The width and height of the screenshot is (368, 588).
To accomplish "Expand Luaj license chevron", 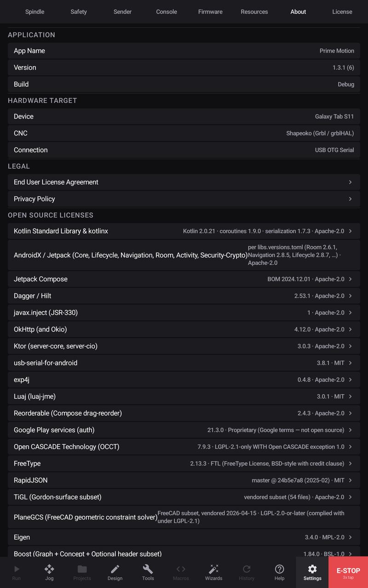I will (x=351, y=396).
